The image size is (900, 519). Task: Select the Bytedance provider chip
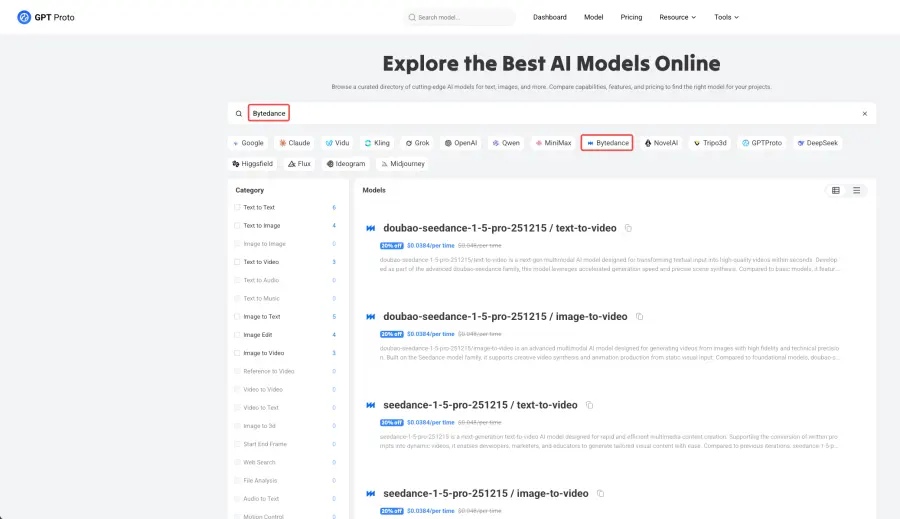pyautogui.click(x=607, y=143)
